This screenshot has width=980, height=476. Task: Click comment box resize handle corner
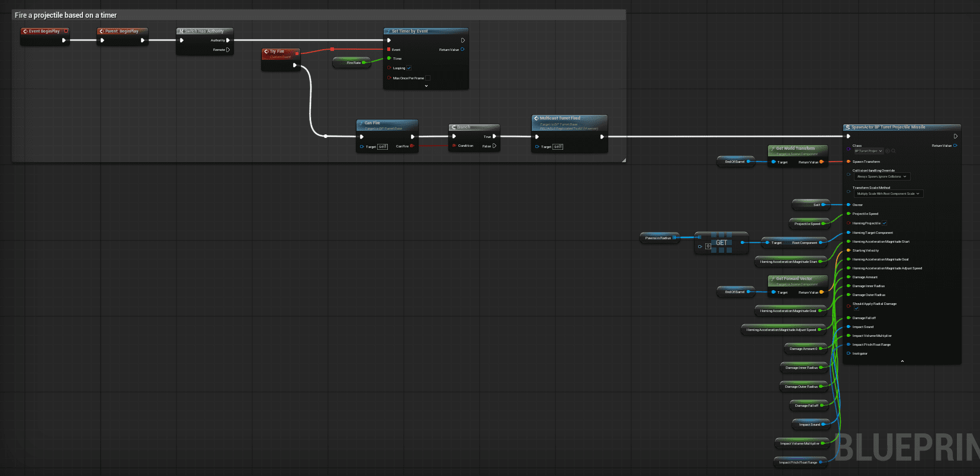coord(624,160)
